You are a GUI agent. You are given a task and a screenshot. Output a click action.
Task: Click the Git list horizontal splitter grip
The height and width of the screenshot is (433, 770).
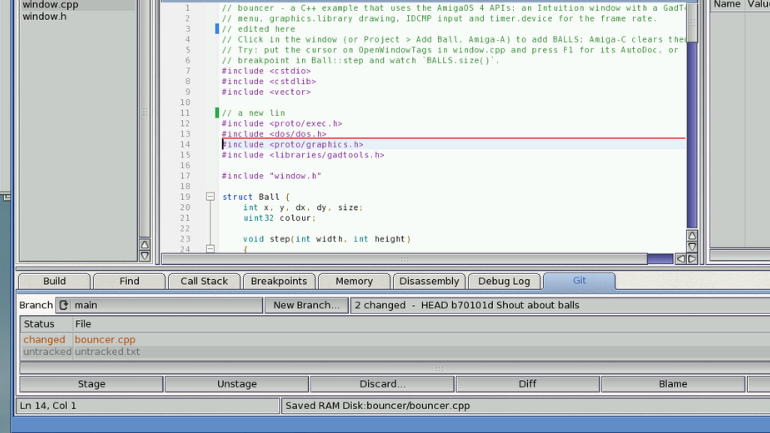(x=439, y=368)
